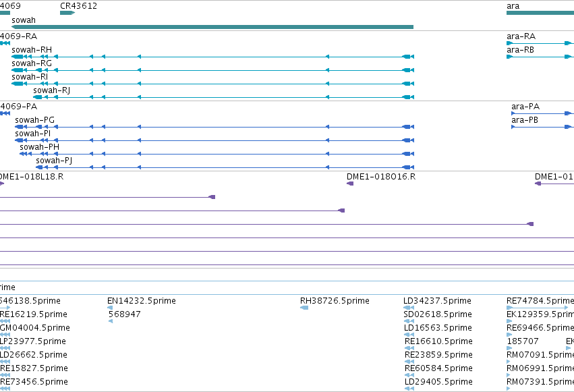Click the RH38726.5prime arrow glyph
The image size is (574, 392).
tap(304, 308)
